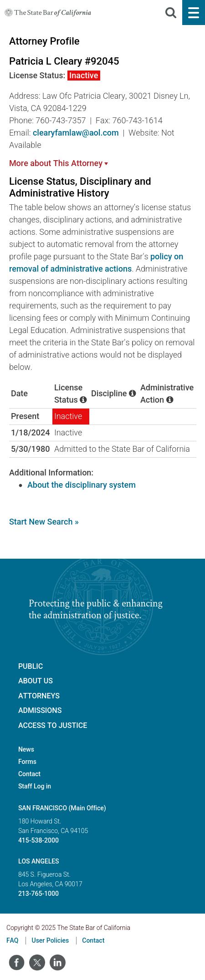
Task: Click Start New Search link
Action: coord(44,522)
